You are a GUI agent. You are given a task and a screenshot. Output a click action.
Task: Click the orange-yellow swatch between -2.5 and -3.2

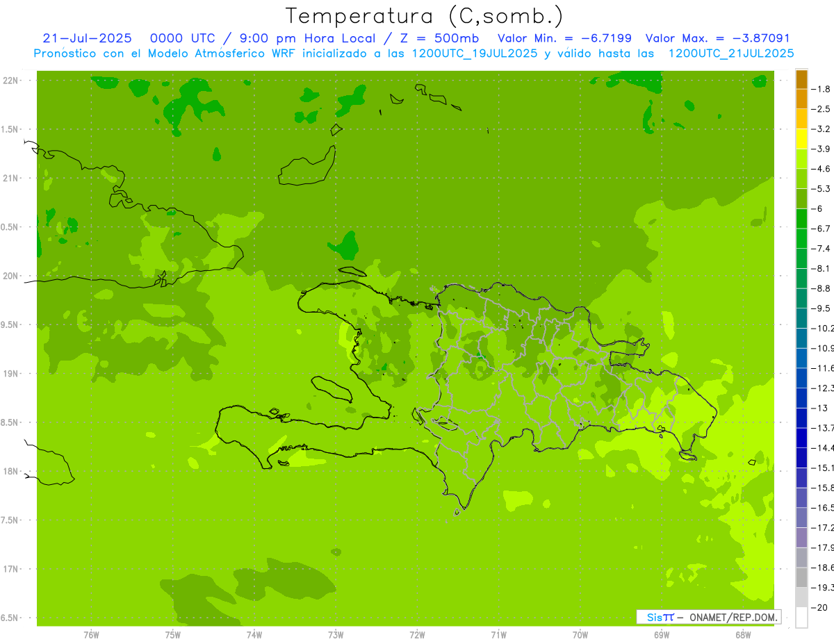(x=801, y=119)
